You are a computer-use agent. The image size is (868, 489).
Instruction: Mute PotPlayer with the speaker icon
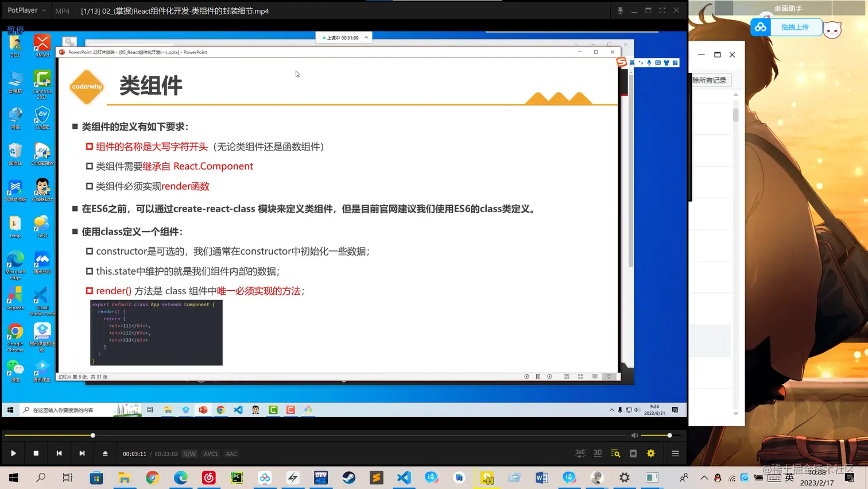click(x=634, y=436)
